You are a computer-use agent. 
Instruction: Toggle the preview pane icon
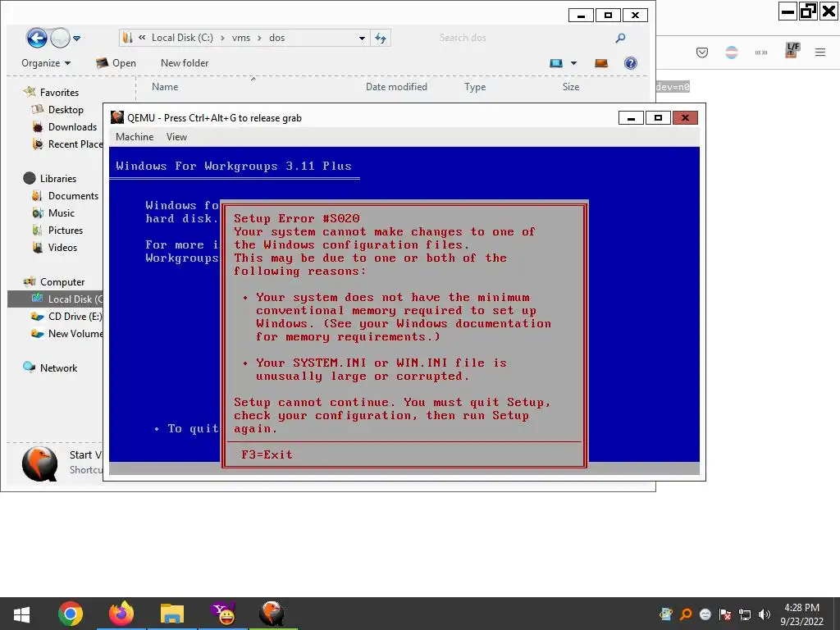pyautogui.click(x=601, y=63)
